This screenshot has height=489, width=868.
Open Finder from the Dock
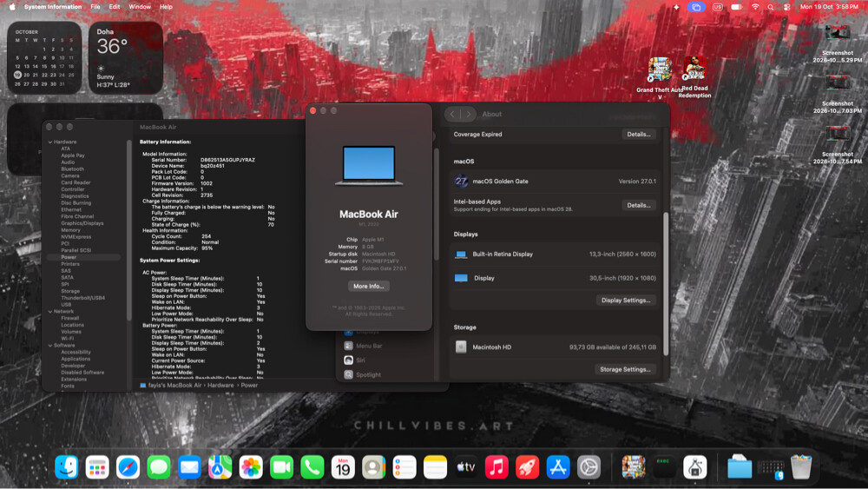point(67,467)
